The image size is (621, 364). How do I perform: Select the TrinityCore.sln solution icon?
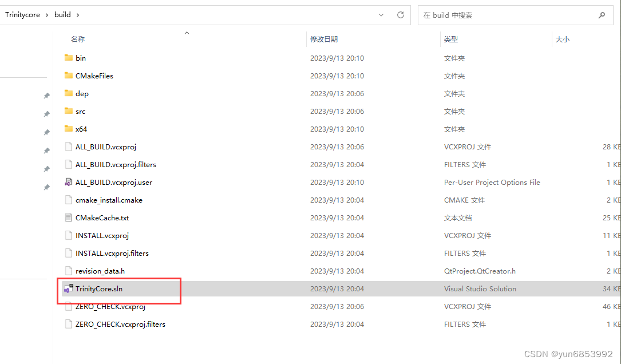(x=69, y=289)
